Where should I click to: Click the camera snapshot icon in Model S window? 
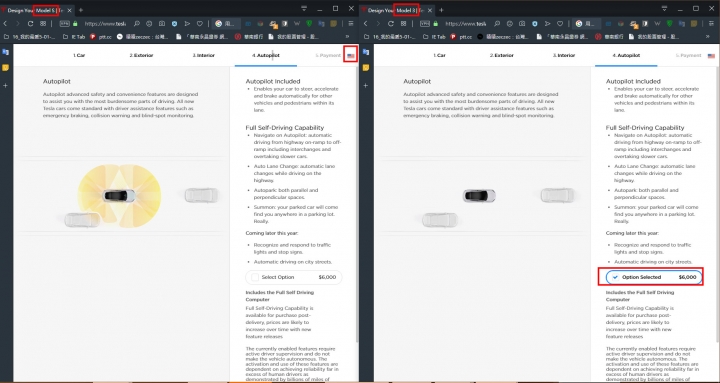click(162, 23)
